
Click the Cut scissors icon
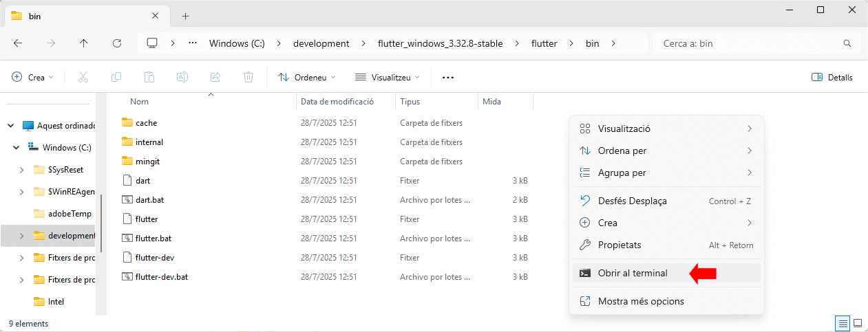(83, 78)
